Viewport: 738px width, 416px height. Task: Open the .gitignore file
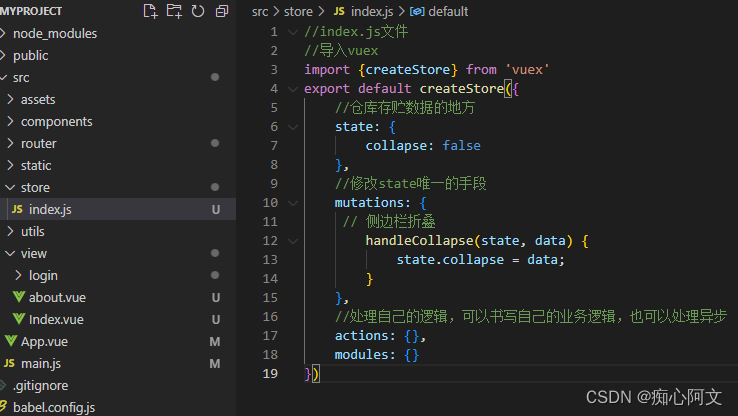(40, 385)
